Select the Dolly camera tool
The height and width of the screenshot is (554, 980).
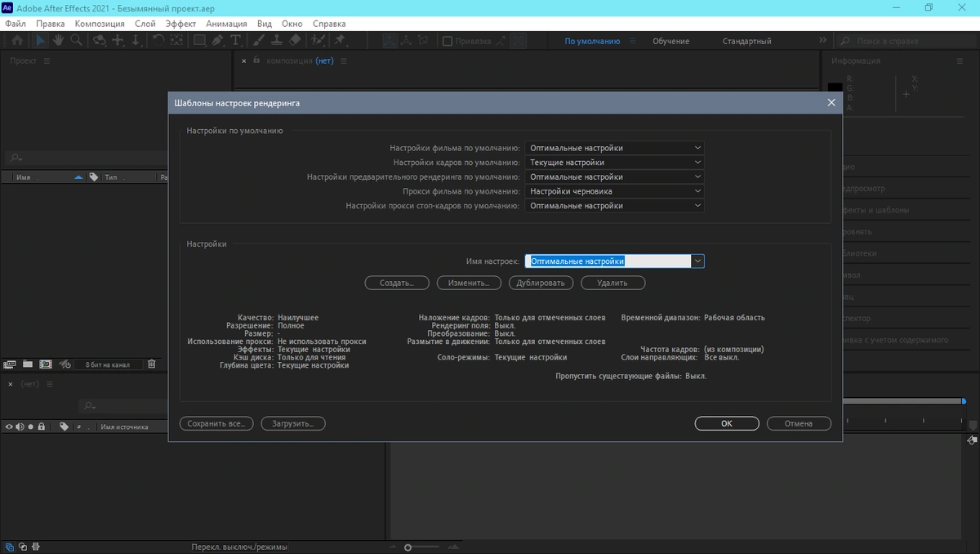click(x=136, y=40)
